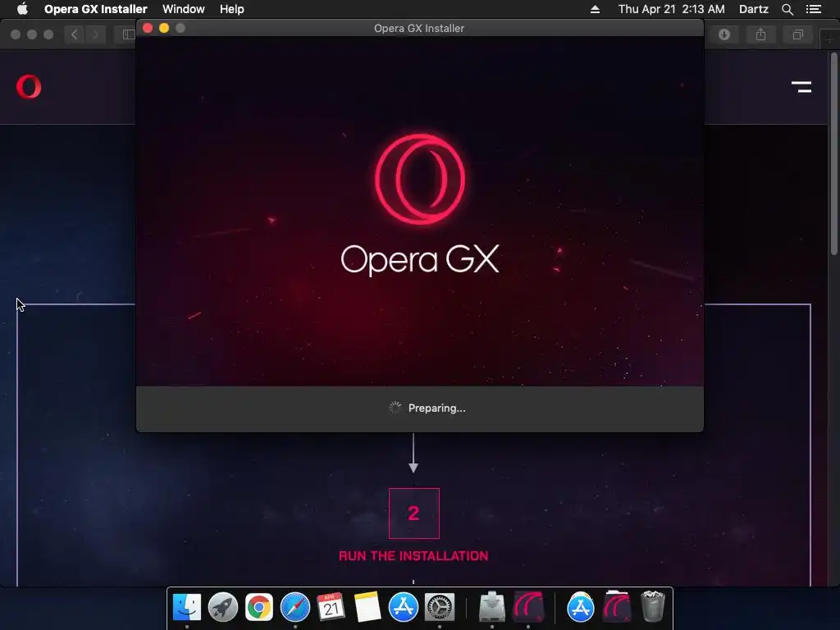Go forward in the Safari window
This screenshot has height=630, width=840.
point(95,34)
